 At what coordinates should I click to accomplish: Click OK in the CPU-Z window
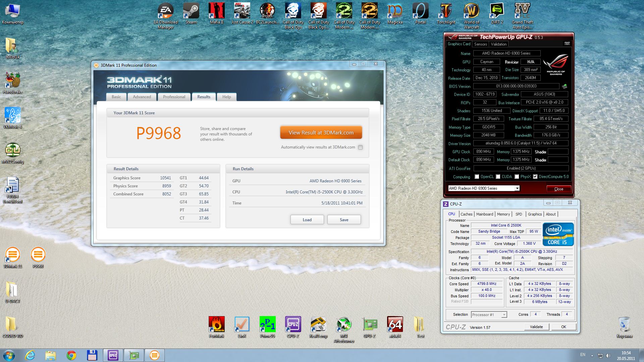[x=563, y=327]
